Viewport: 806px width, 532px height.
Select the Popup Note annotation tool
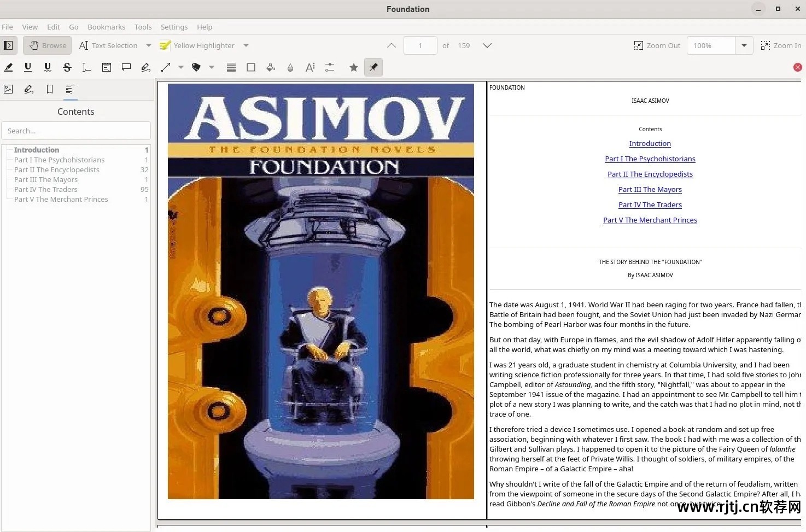pyautogui.click(x=126, y=67)
